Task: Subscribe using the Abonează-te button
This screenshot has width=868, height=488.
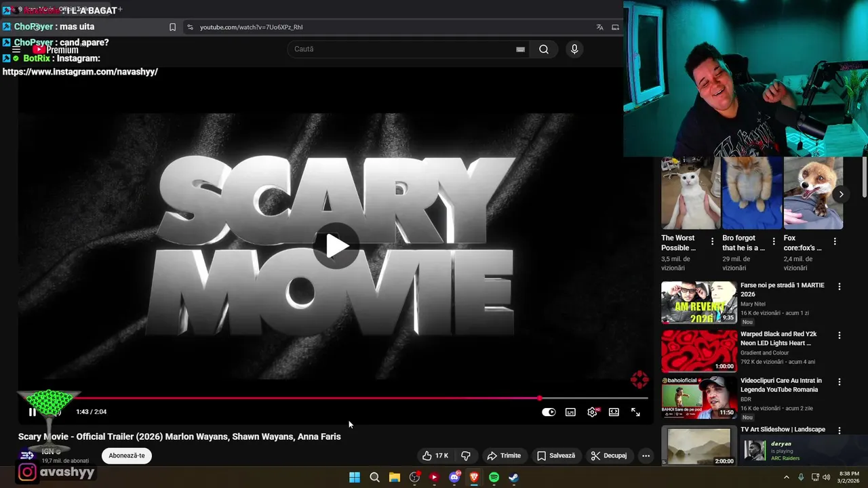Action: coord(127,455)
